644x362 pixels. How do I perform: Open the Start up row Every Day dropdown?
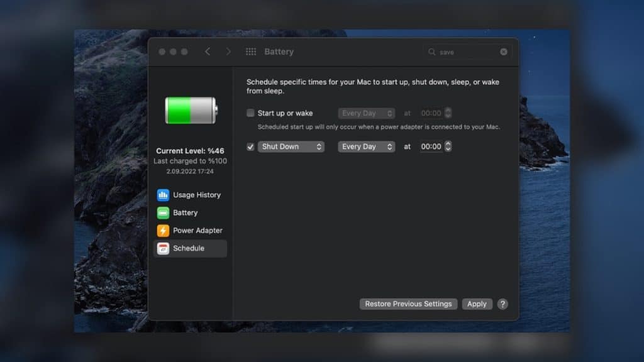coord(367,113)
